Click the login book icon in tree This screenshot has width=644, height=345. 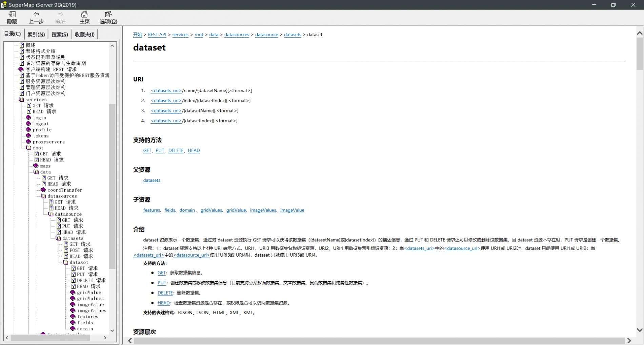pyautogui.click(x=29, y=117)
